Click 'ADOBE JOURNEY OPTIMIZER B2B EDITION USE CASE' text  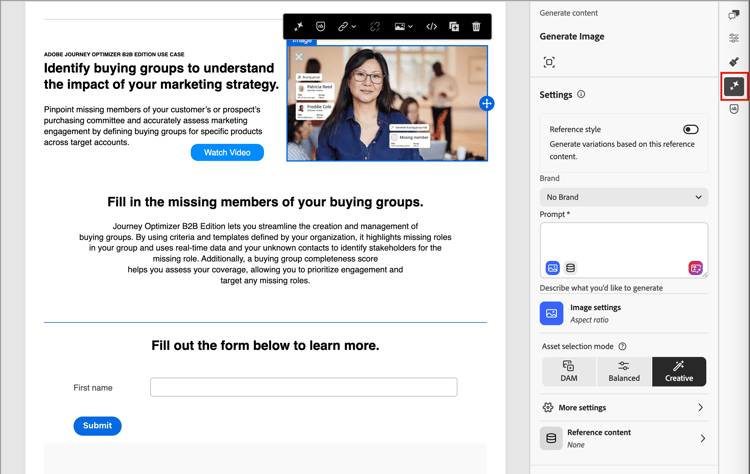click(114, 54)
